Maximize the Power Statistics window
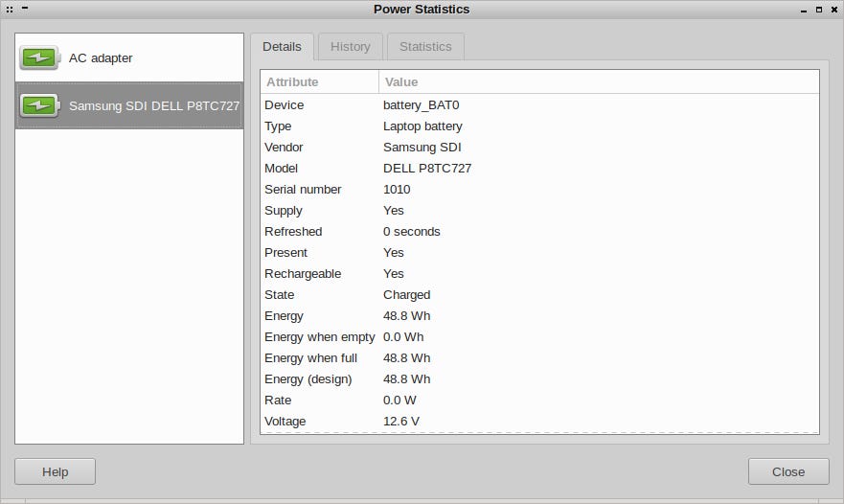 [x=819, y=10]
